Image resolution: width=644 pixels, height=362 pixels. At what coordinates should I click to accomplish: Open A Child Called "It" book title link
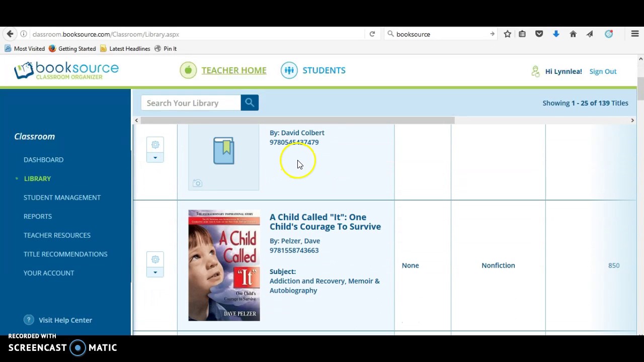(x=325, y=222)
